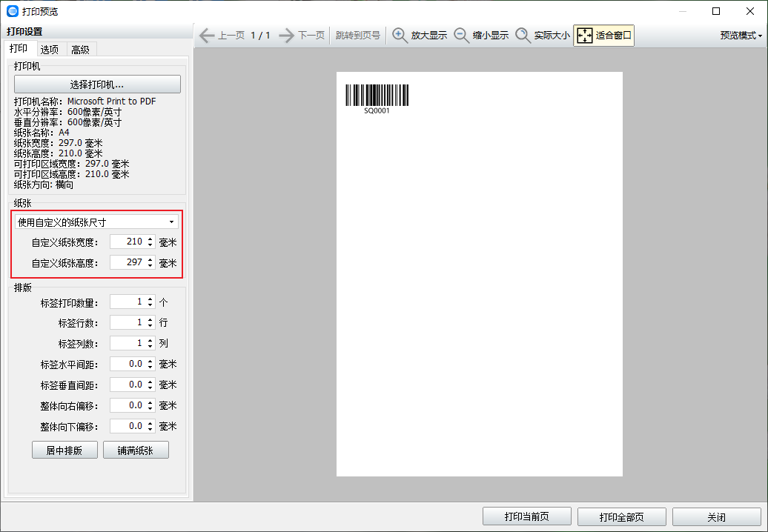This screenshot has height=532, width=768.
Task: Click the 纸张名称: A4 line
Action: (42, 133)
